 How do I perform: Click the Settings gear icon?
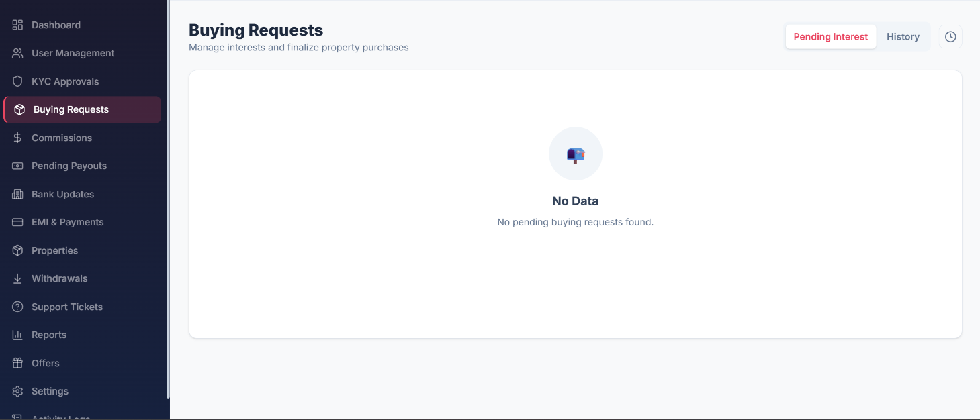point(18,391)
